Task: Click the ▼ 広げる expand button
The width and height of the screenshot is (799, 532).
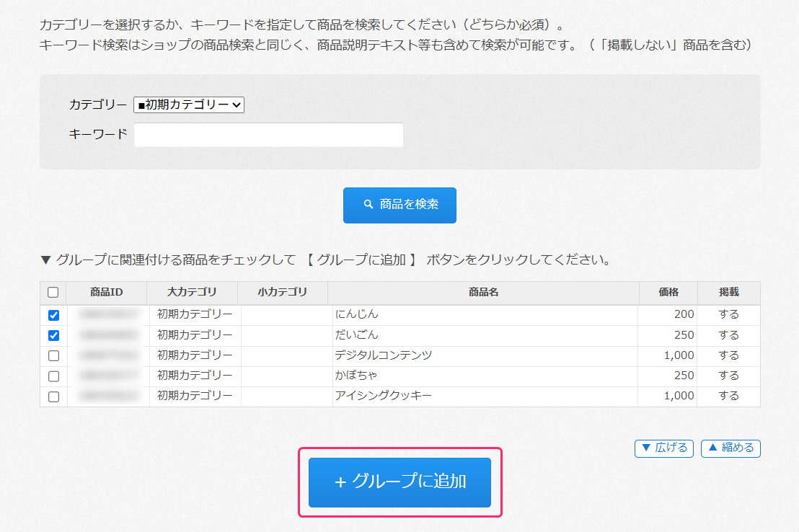Action: click(663, 448)
